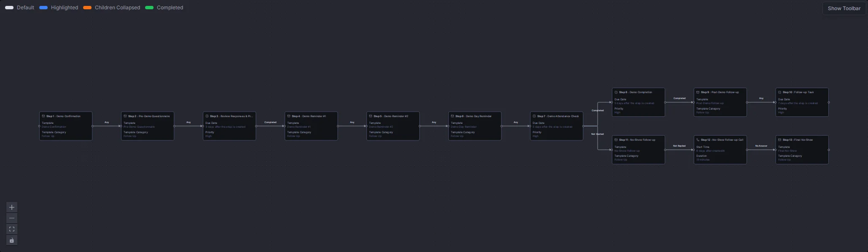The image size is (868, 252).
Task: Click the email icon on Step 1
Action: pos(43,116)
